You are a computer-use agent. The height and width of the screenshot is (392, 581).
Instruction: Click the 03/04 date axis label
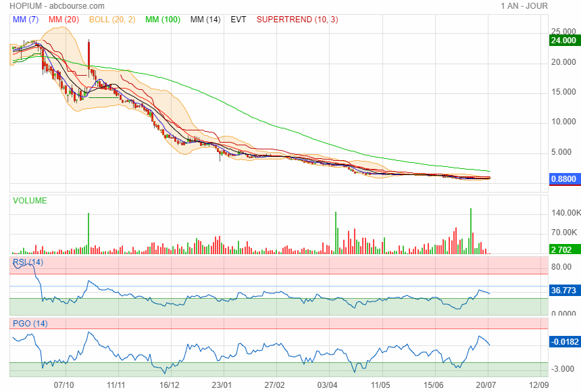click(x=328, y=385)
